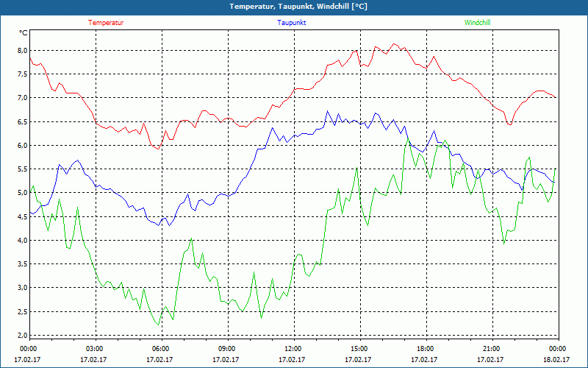Click the 15:00 time axis label
Screen dimensions: 588x368
pos(359,349)
